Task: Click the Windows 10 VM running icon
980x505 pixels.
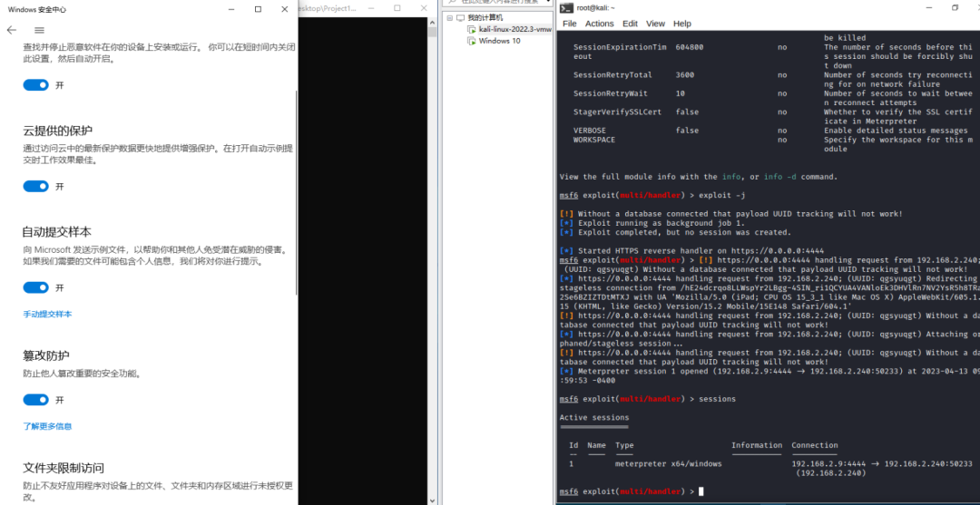Action: [x=472, y=41]
